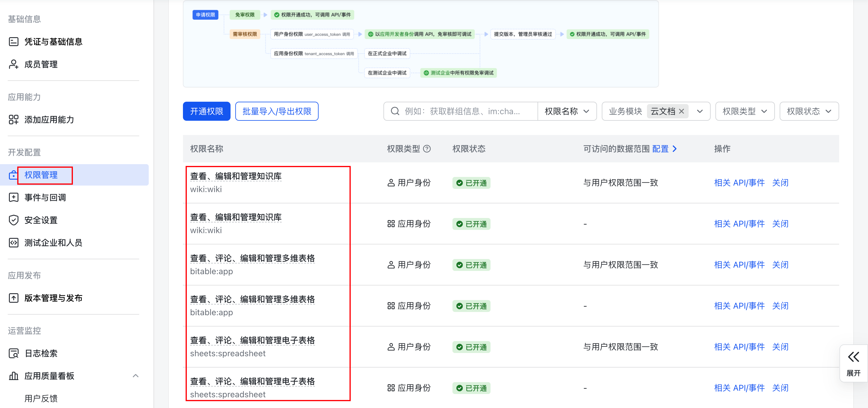This screenshot has width=868, height=408.
Task: Remove the 云文档 filter tag
Action: 681,111
